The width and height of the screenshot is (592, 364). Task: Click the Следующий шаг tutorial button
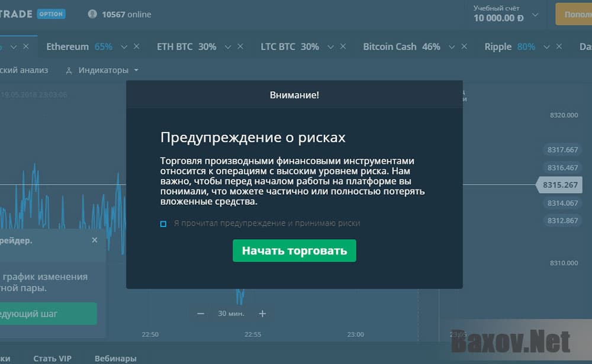coord(47,314)
